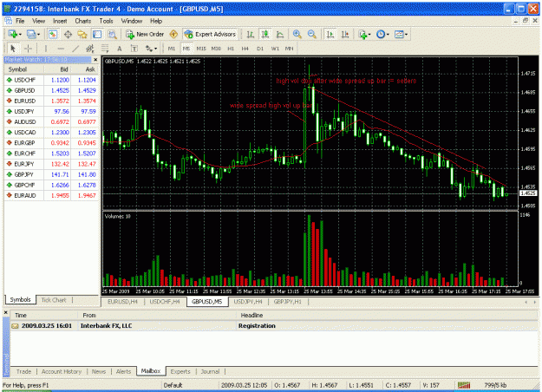Select the Fibonacci Retracement tool
Viewport: 542px width, 392px height.
(x=105, y=49)
